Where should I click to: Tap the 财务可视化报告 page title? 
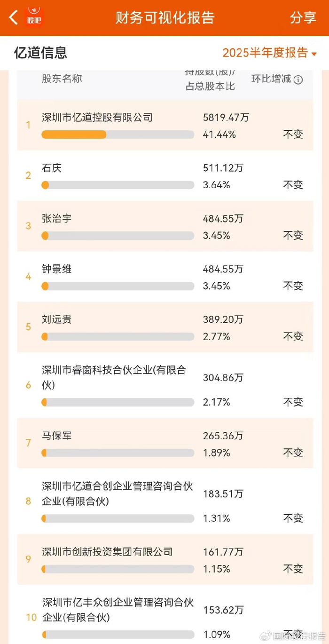tap(165, 17)
